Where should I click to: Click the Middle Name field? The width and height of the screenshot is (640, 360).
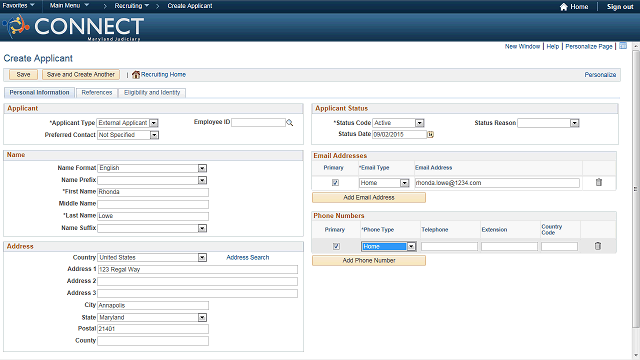[x=153, y=204]
